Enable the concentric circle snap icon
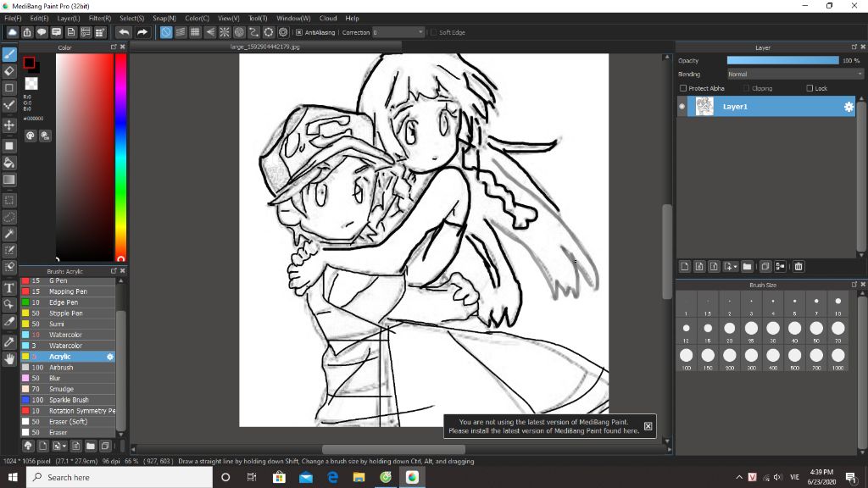The height and width of the screenshot is (488, 868). point(239,32)
